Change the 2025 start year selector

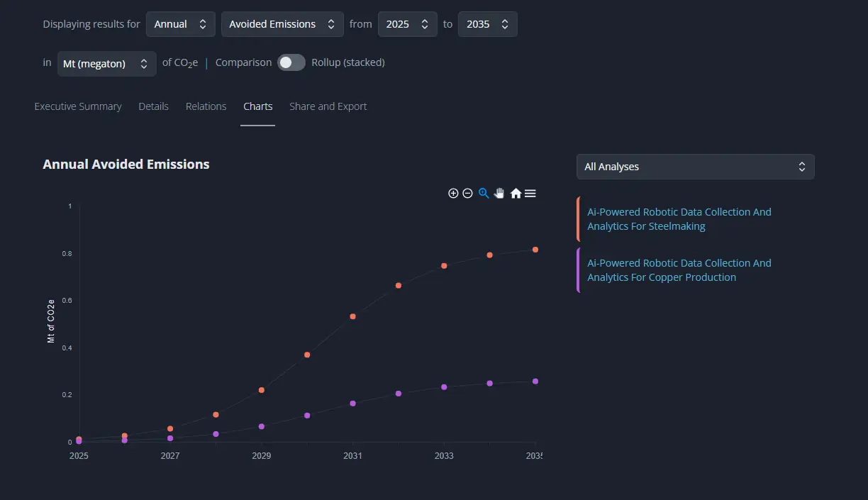407,24
